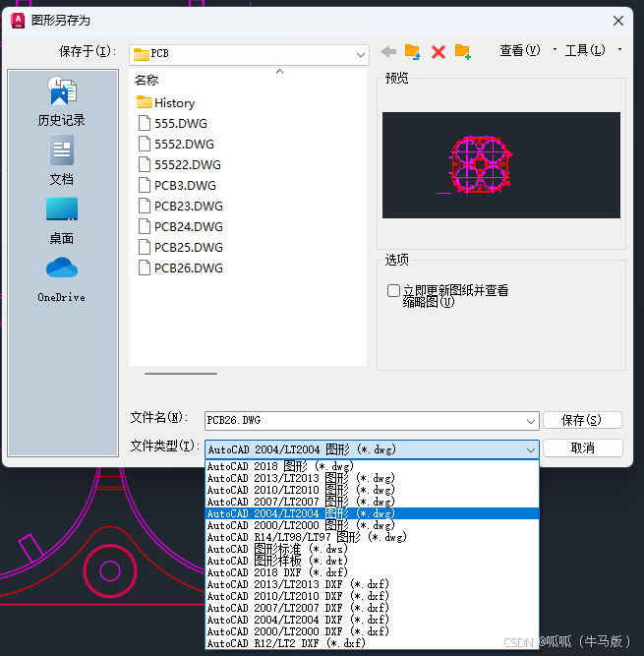Click the 保存(S) button

coord(582,420)
